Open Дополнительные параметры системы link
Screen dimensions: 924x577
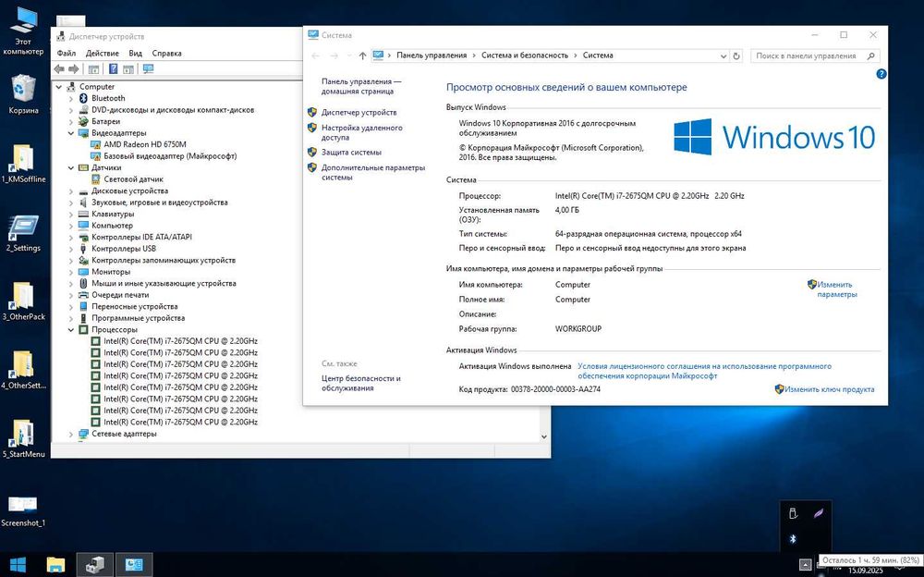373,172
